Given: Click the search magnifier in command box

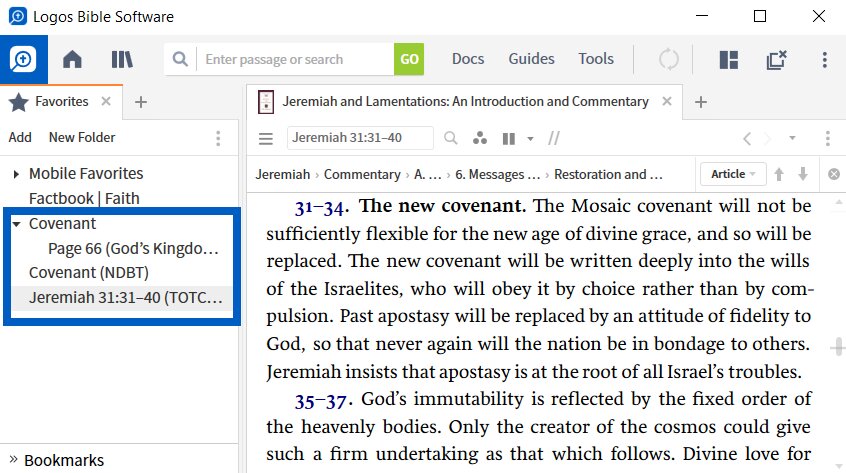Looking at the screenshot, I should [x=180, y=59].
